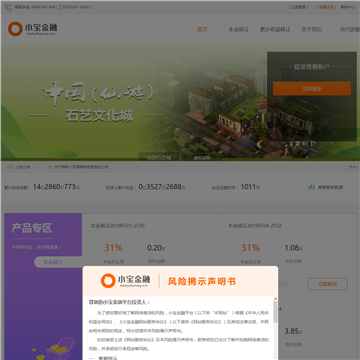Open the orange 免费注册 link in top bar

click(x=326, y=7)
